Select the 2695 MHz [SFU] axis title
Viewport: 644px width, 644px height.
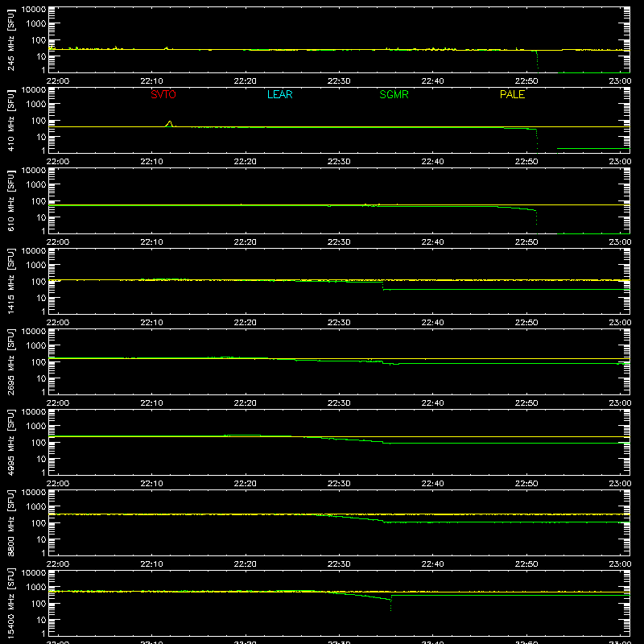click(x=10, y=361)
